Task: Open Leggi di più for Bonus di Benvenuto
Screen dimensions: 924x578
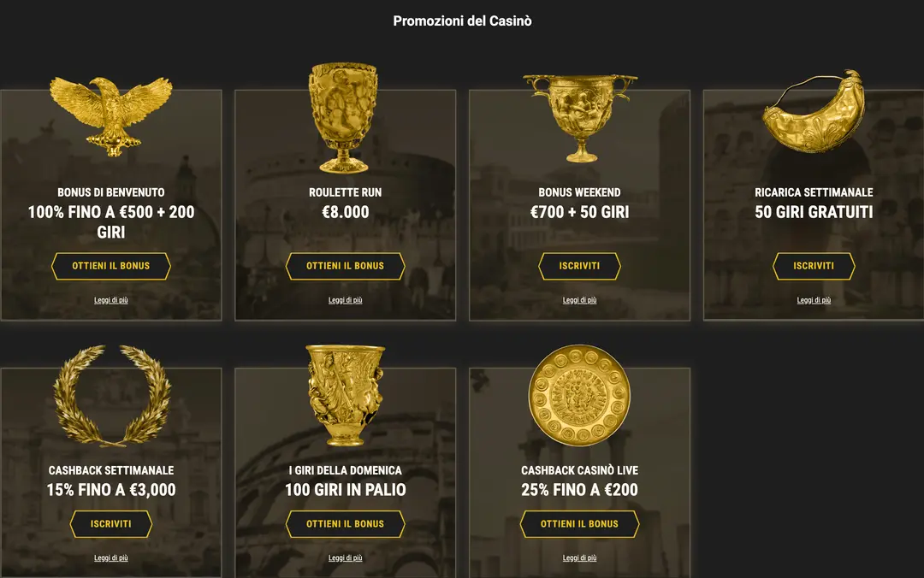Action: [110, 300]
